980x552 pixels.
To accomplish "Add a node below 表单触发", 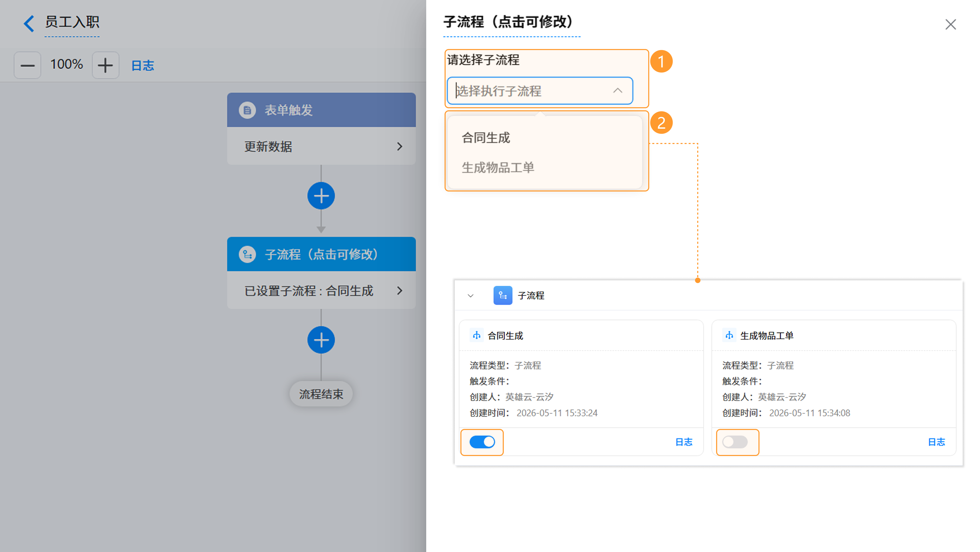I will click(x=321, y=196).
